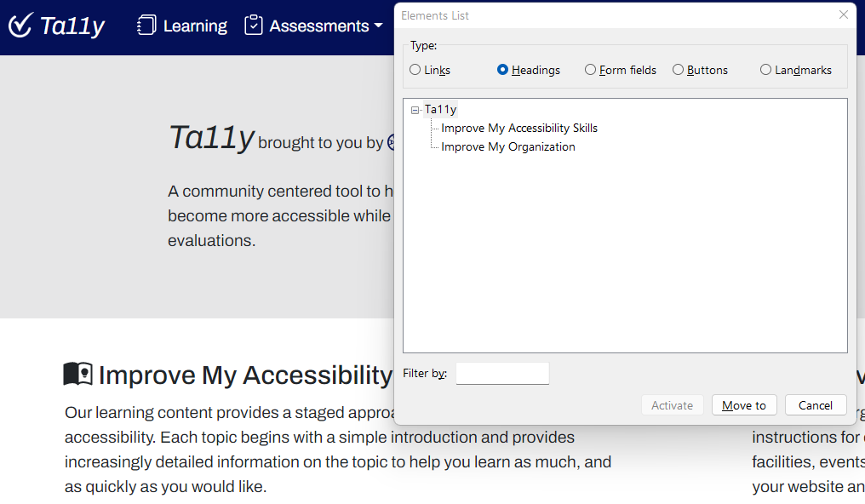Click the Cancel button
This screenshot has height=504, width=865.
pyautogui.click(x=815, y=404)
